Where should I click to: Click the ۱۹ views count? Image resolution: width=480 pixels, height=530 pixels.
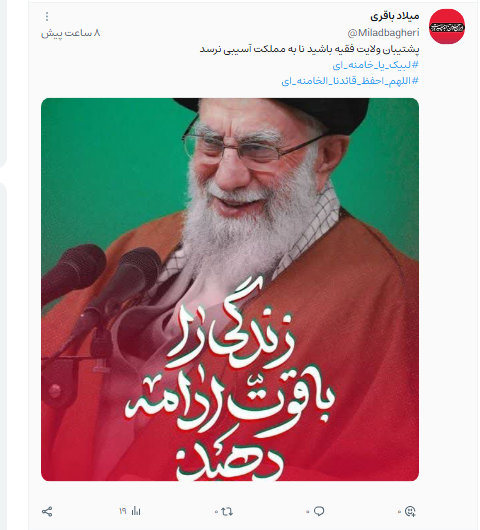click(123, 511)
